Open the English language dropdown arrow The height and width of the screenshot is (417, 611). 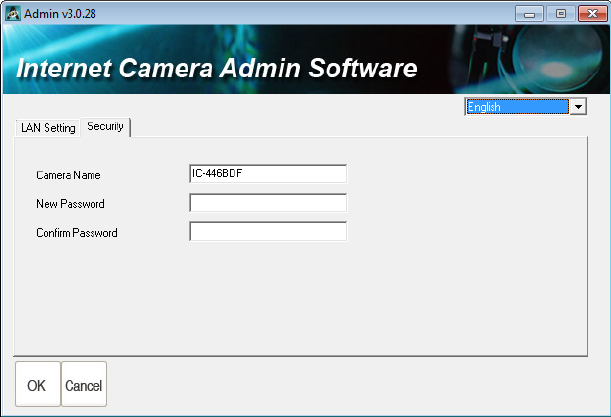tap(578, 107)
